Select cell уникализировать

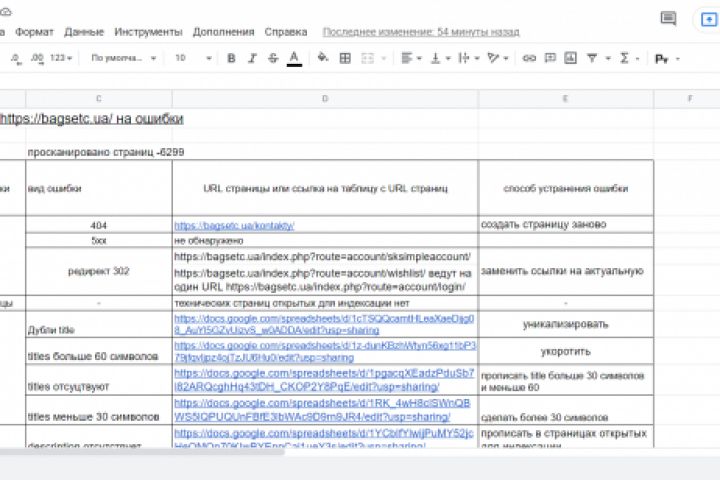(566, 324)
